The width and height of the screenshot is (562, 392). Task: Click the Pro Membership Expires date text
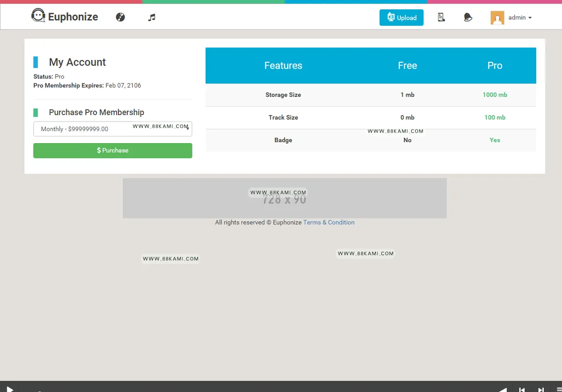point(87,86)
